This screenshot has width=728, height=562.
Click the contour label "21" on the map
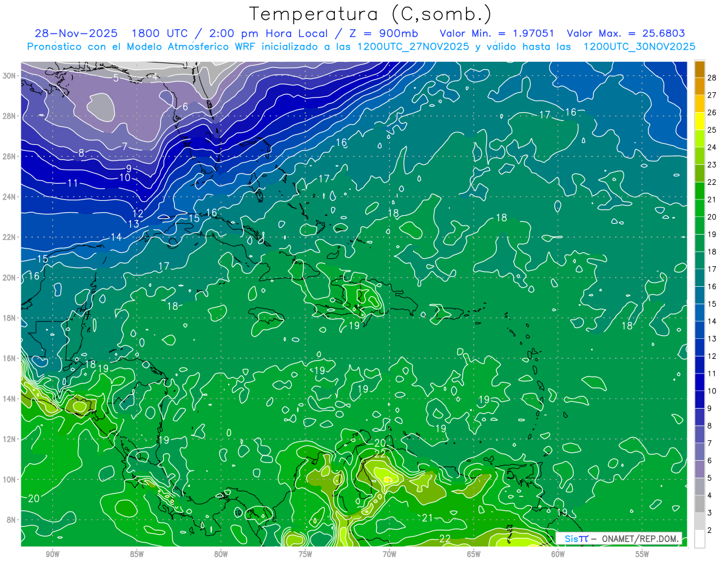click(x=427, y=518)
